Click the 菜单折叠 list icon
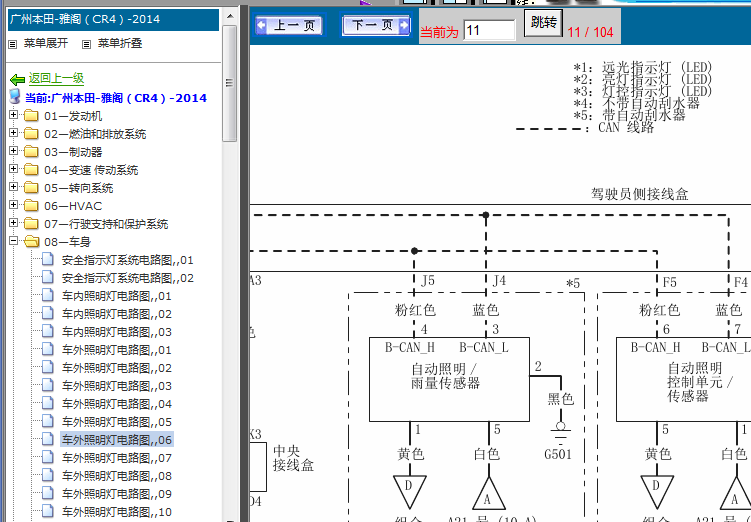Screen dimensions: 751x522 (86, 45)
